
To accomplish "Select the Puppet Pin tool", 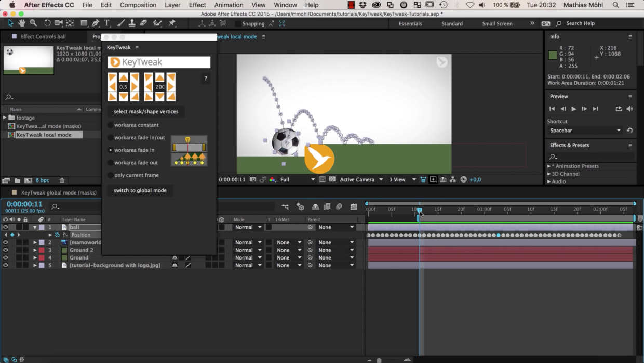I will pos(172,23).
